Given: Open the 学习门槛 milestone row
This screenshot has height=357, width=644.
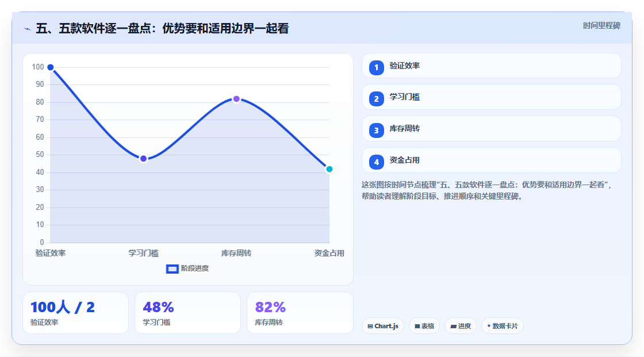Looking at the screenshot, I should click(x=491, y=97).
